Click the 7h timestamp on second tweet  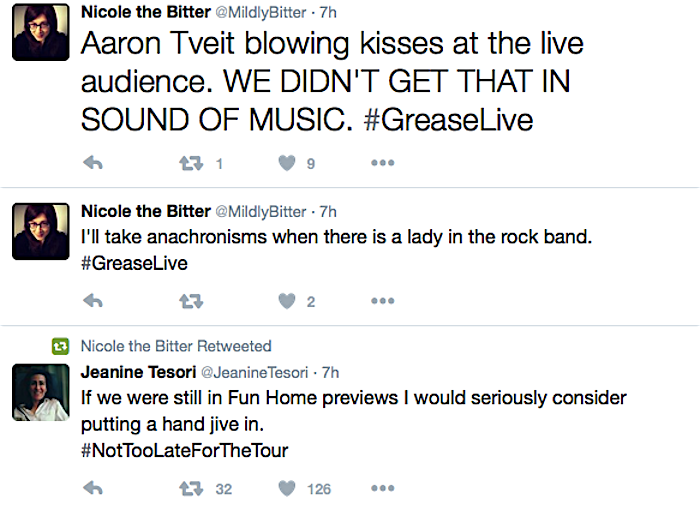pos(326,212)
